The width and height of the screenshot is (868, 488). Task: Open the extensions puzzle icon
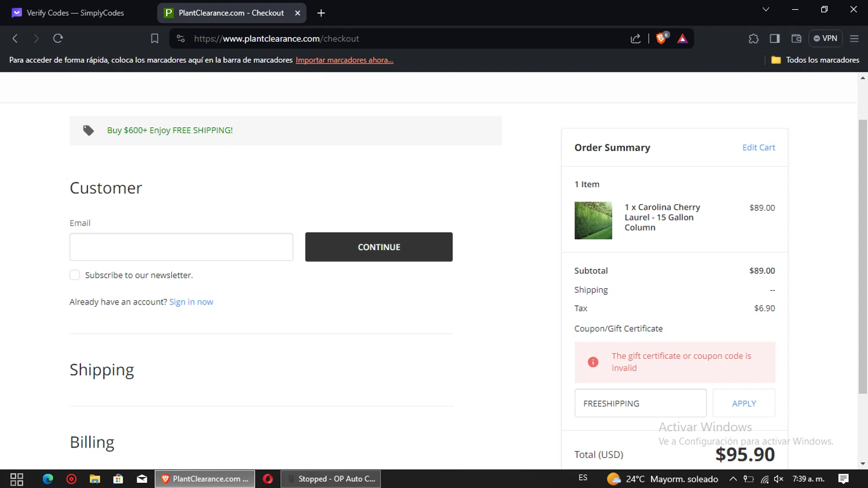(x=753, y=39)
